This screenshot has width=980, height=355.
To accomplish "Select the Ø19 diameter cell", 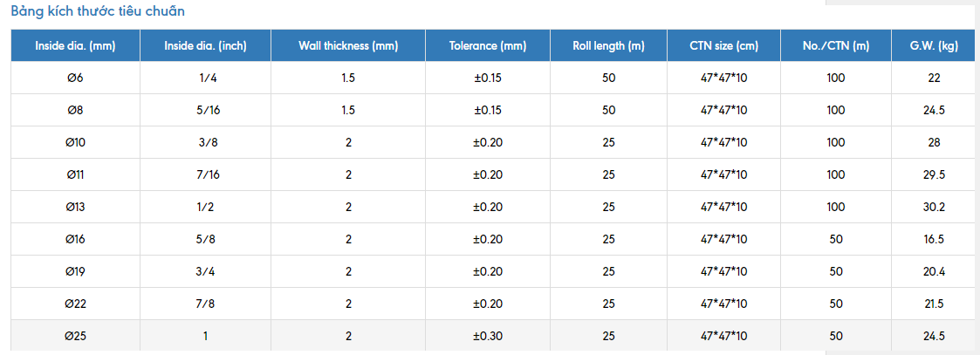I will point(75,271).
